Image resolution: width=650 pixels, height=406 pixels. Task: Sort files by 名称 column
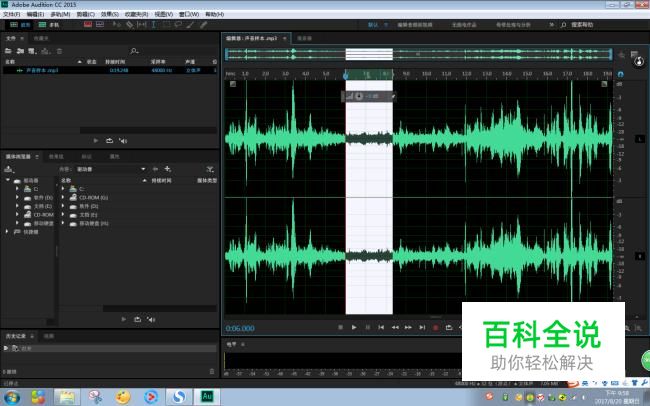[x=10, y=62]
